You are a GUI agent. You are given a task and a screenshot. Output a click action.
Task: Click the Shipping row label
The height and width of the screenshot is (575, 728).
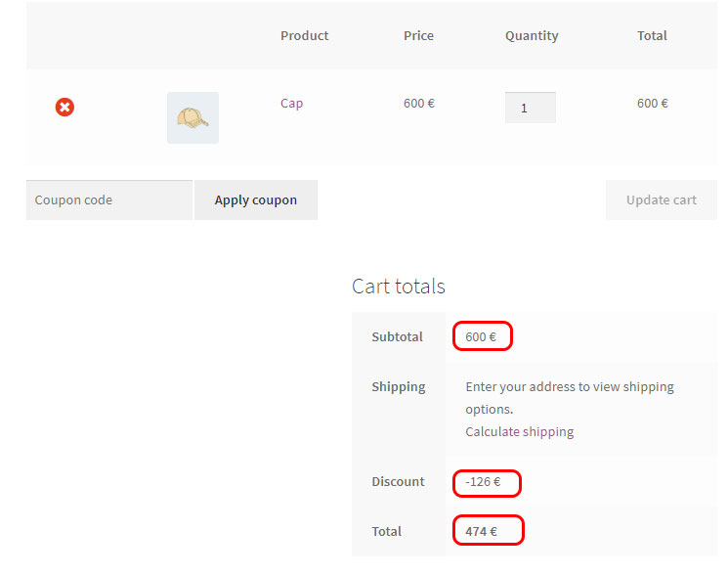(399, 387)
